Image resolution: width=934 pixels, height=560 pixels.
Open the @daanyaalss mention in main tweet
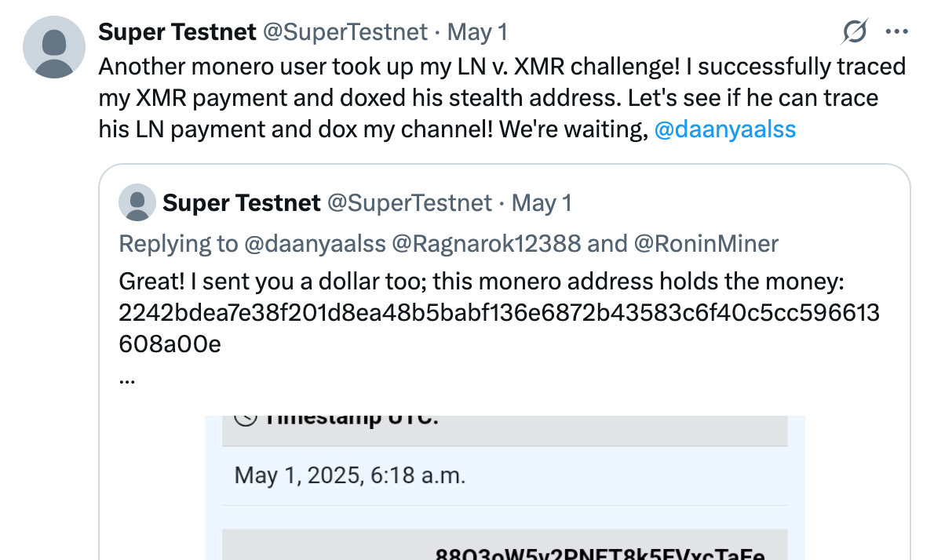[x=725, y=129]
